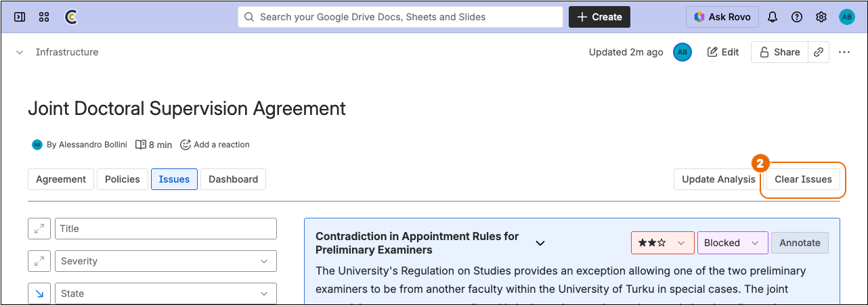Toggle the expand arrows beside Title field
Viewport: 868px width, 305px height.
pos(39,229)
